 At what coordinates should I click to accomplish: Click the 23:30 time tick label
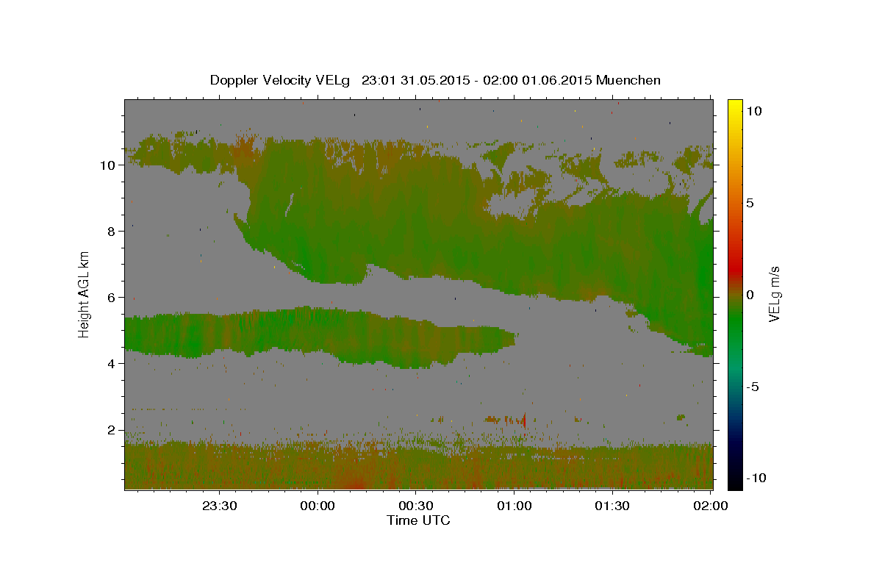click(x=220, y=506)
